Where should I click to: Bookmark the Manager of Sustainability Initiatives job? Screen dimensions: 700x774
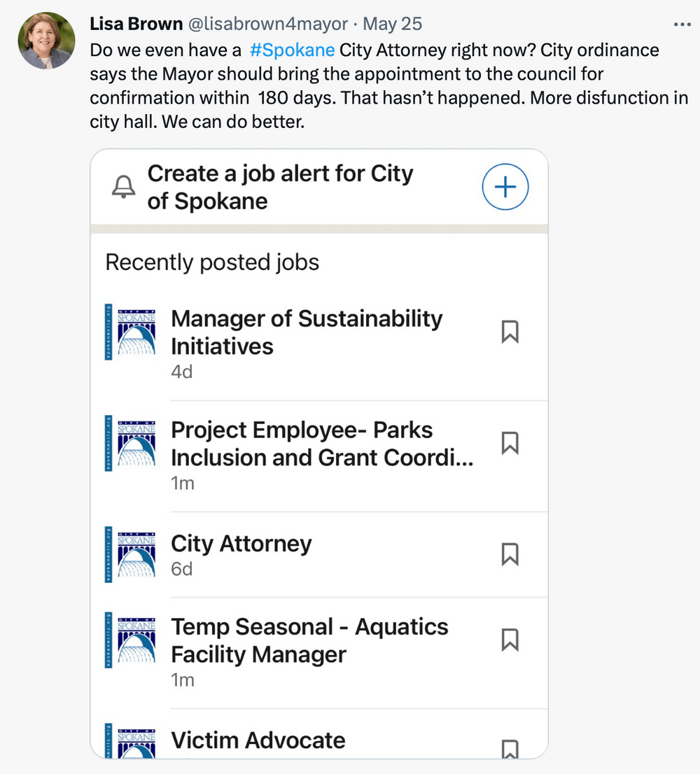click(510, 332)
